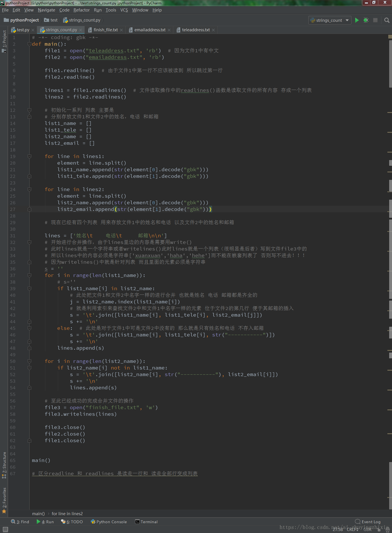Toggle tool window bars via bottom-left square icon
The width and height of the screenshot is (392, 533).
pos(5,529)
